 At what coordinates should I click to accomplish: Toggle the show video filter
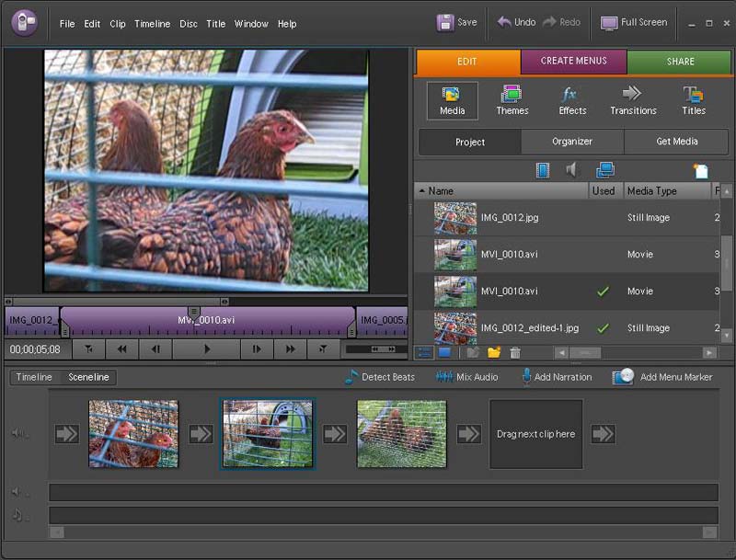[542, 170]
